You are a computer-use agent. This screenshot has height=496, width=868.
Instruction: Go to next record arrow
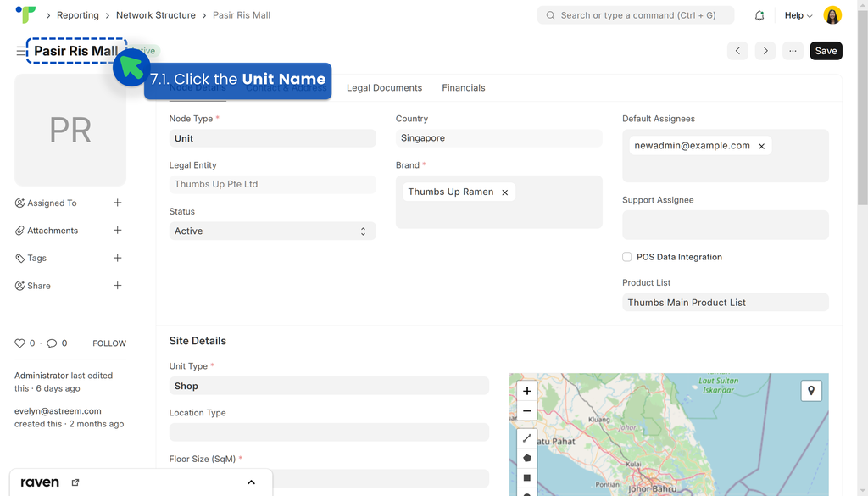point(765,51)
